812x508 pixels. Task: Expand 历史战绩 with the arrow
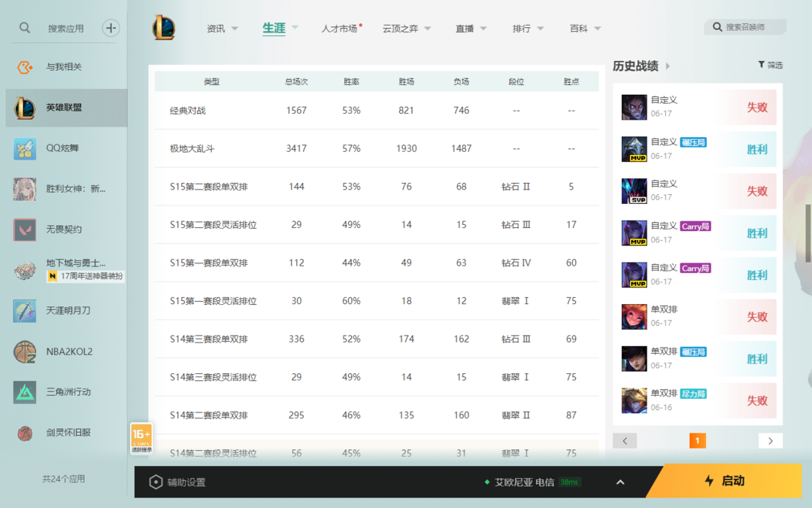tap(668, 65)
